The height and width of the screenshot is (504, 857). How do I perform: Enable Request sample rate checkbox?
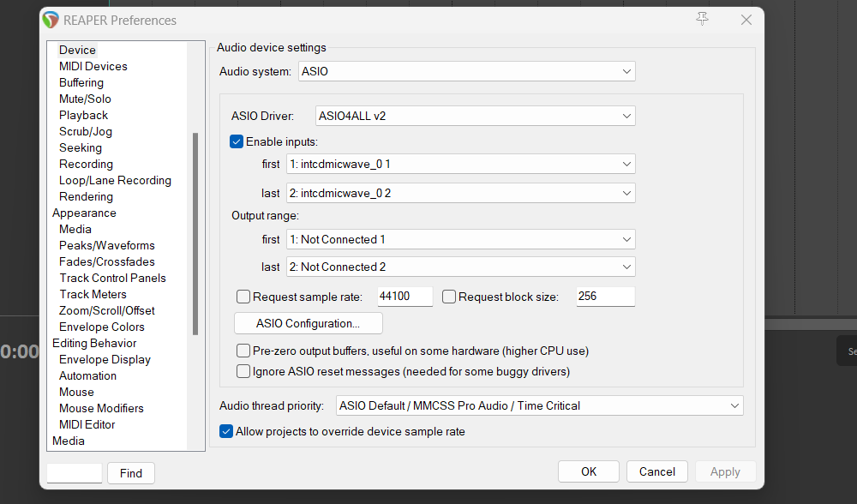pyautogui.click(x=243, y=297)
